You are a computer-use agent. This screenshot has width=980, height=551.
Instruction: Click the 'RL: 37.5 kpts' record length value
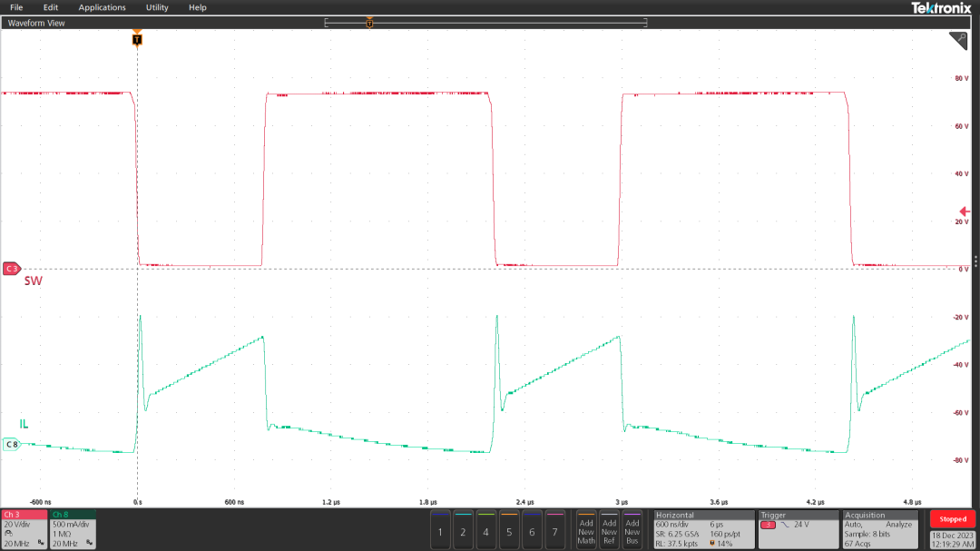coord(677,544)
